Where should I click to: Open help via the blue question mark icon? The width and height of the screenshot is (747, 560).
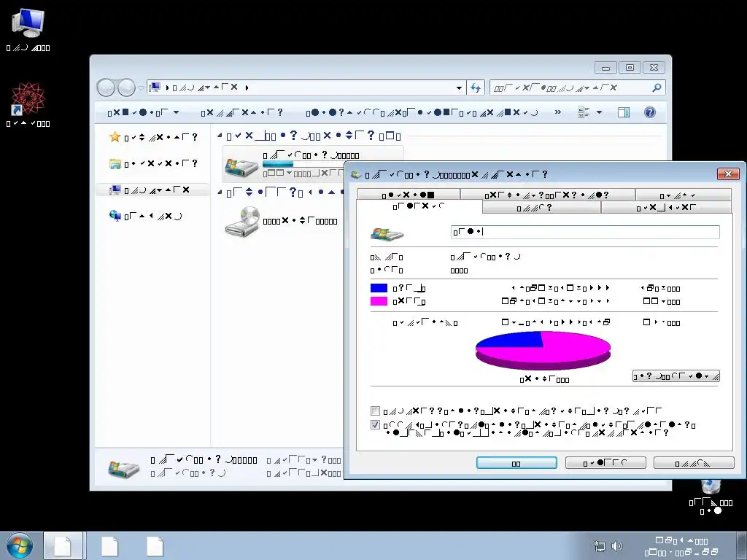coord(650,112)
